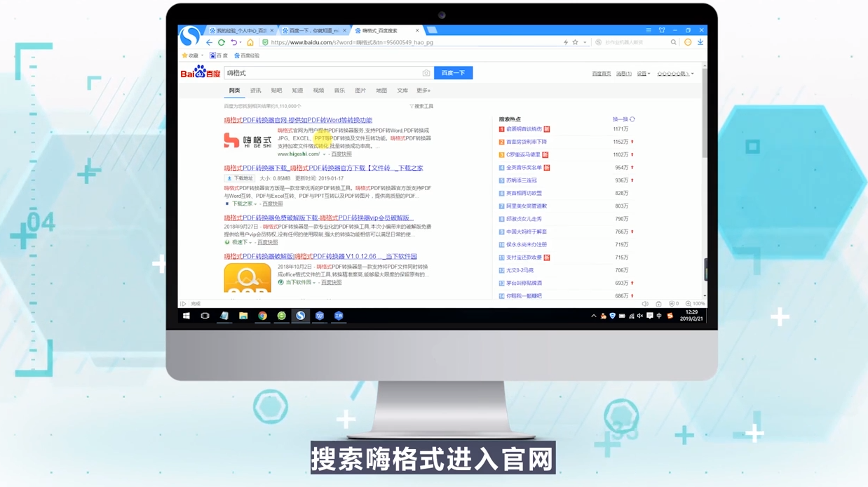Open the downloads arrow icon in toolbar

[700, 43]
